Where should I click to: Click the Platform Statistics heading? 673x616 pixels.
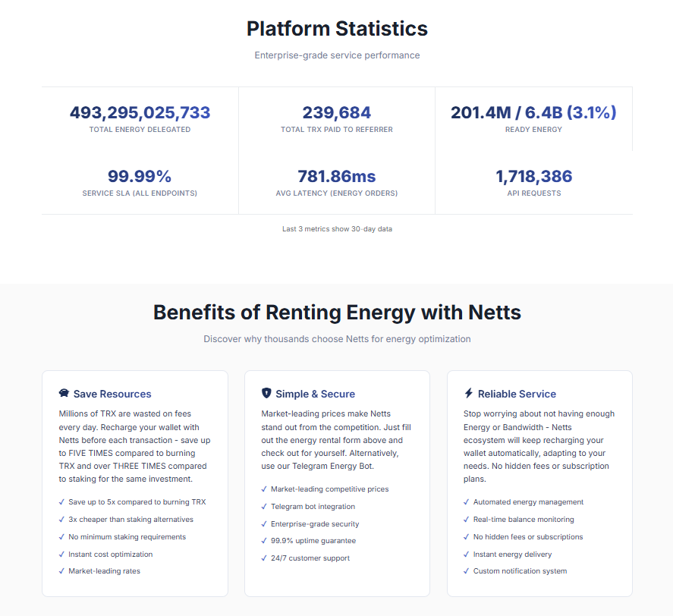tap(337, 29)
